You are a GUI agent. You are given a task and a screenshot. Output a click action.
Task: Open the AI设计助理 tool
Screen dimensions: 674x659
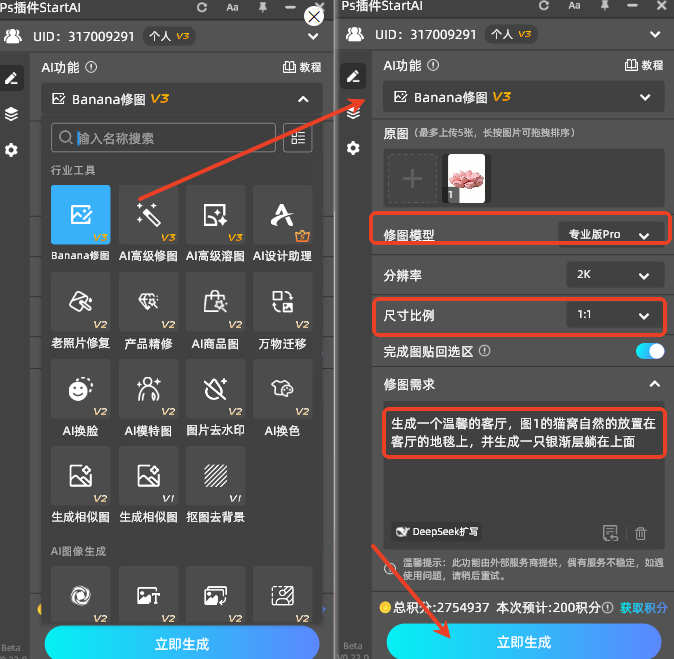[282, 215]
